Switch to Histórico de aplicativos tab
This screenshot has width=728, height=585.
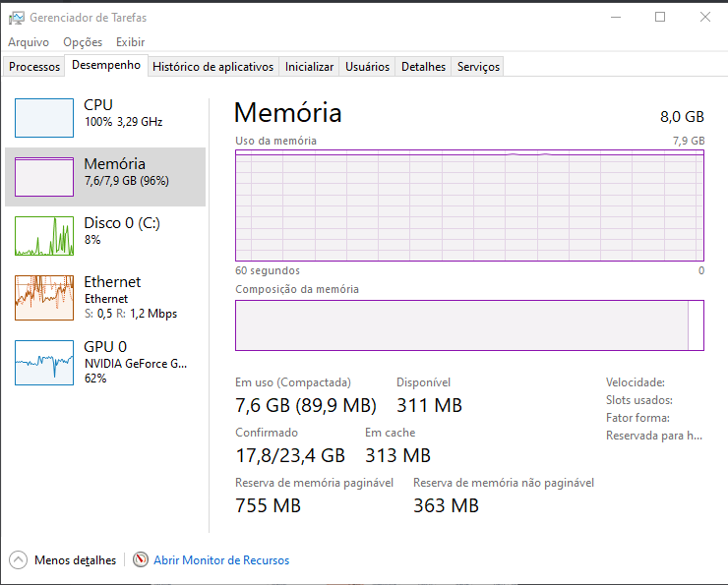pos(213,67)
